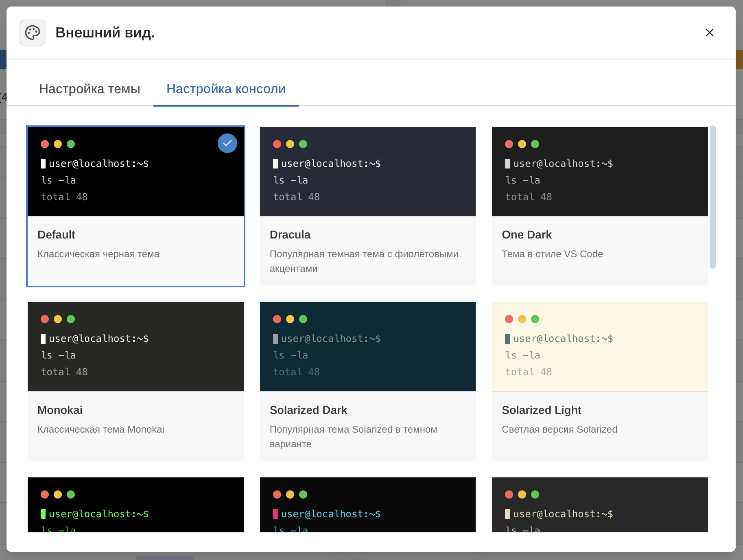Pick the Monokai terminal preview
This screenshot has width=743, height=560.
pyautogui.click(x=135, y=346)
